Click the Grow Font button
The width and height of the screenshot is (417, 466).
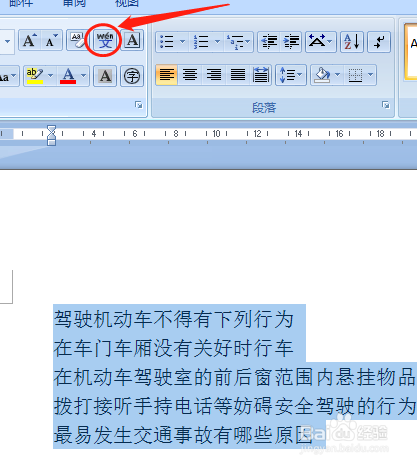(x=30, y=41)
